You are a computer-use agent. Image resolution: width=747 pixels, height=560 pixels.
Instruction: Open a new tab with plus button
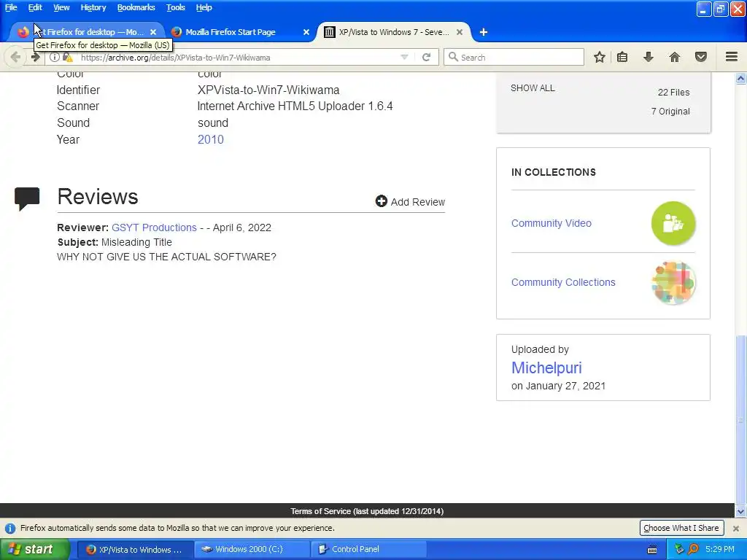pyautogui.click(x=484, y=32)
